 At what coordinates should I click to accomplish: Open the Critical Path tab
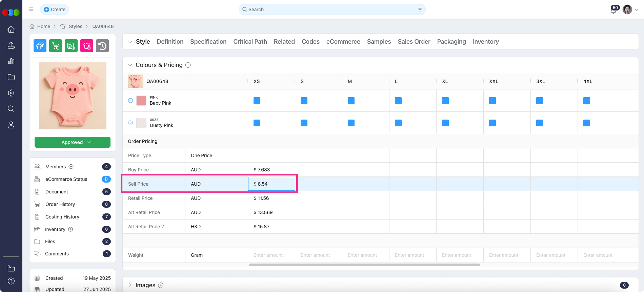point(250,42)
